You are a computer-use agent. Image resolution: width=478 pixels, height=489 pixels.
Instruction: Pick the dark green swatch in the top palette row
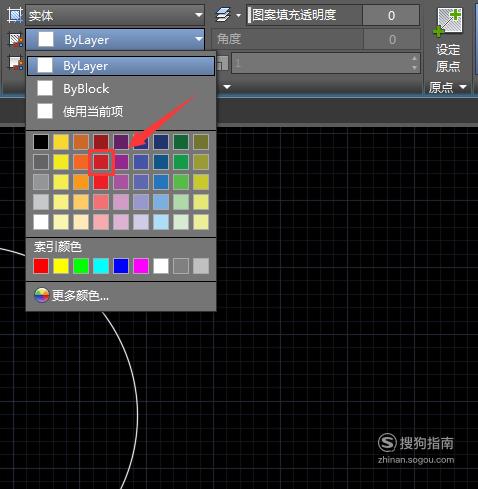pos(181,142)
